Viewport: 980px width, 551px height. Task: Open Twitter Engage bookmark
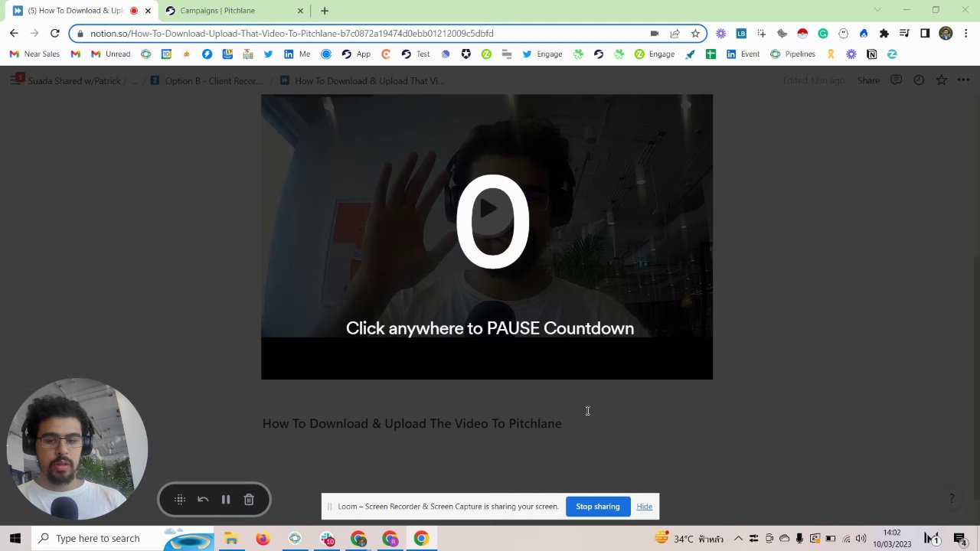542,54
